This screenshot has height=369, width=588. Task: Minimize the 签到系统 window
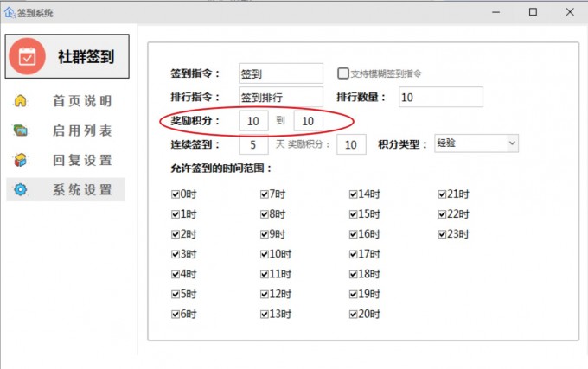click(x=496, y=12)
